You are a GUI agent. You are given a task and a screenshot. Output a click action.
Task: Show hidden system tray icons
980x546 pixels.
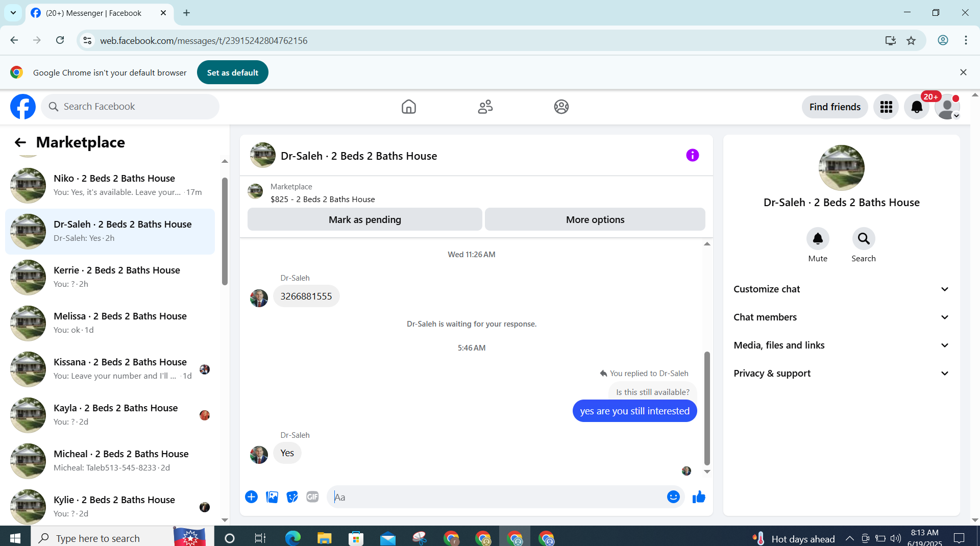pyautogui.click(x=849, y=538)
